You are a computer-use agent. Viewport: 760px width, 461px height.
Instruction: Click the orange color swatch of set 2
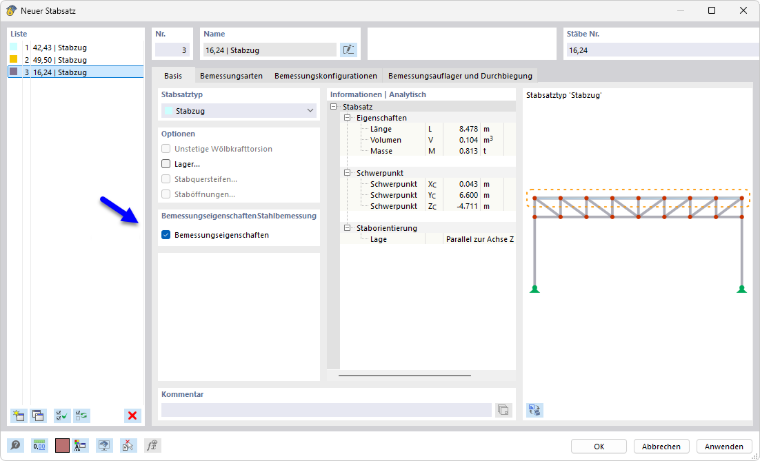pyautogui.click(x=14, y=59)
